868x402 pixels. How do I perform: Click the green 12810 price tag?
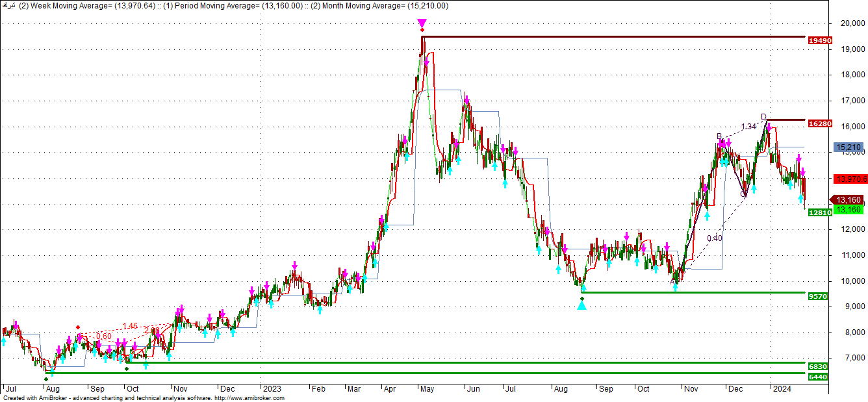[x=820, y=212]
